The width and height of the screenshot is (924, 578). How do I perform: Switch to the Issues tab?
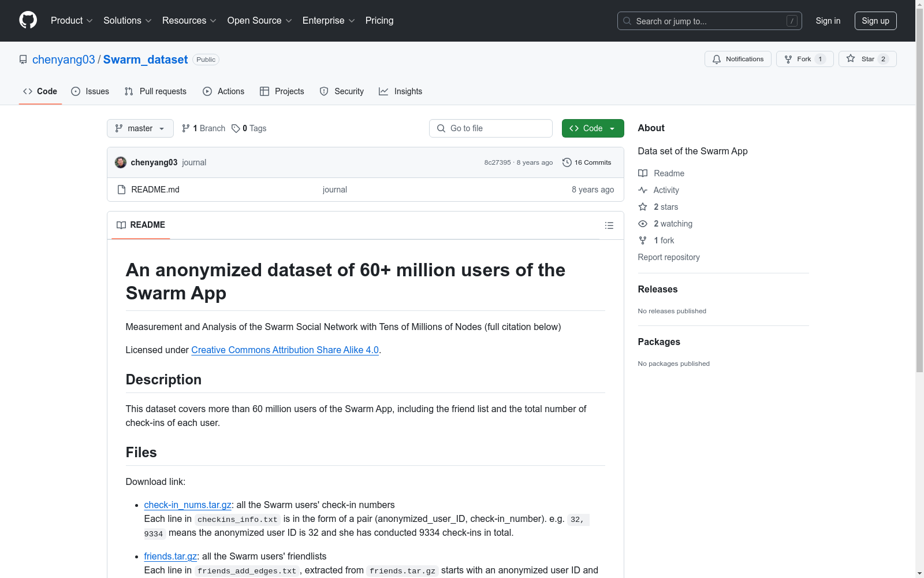pos(90,91)
